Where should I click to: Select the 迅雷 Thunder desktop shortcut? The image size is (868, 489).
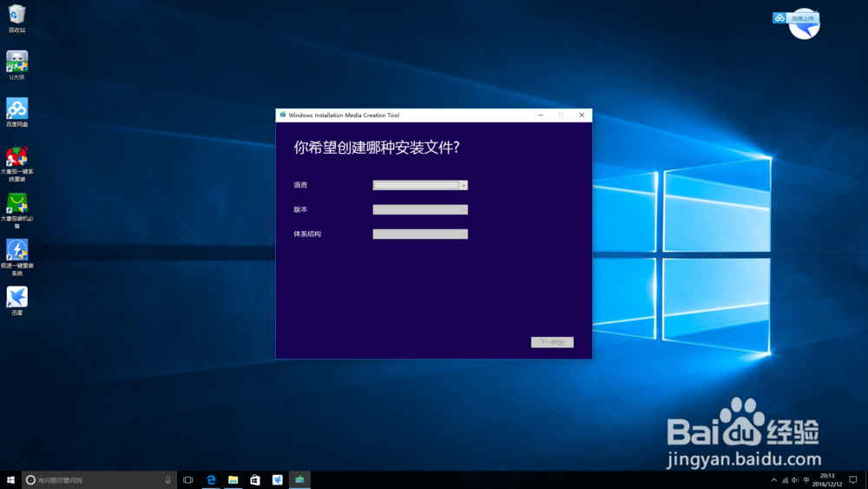click(17, 301)
